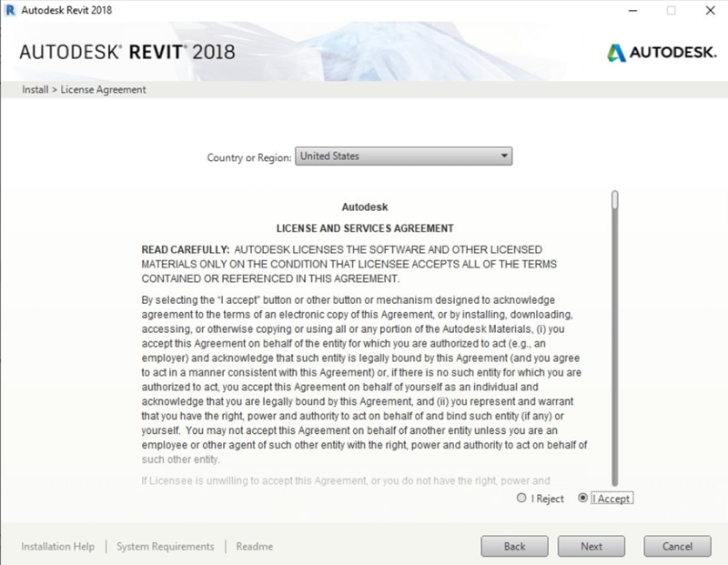Click the AUTODESK REVIT 2018 header title
This screenshot has width=728, height=565.
coord(127,52)
